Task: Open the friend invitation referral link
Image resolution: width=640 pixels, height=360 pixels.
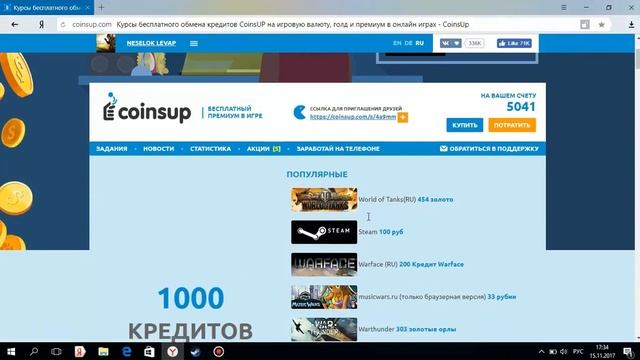Action: coord(353,117)
